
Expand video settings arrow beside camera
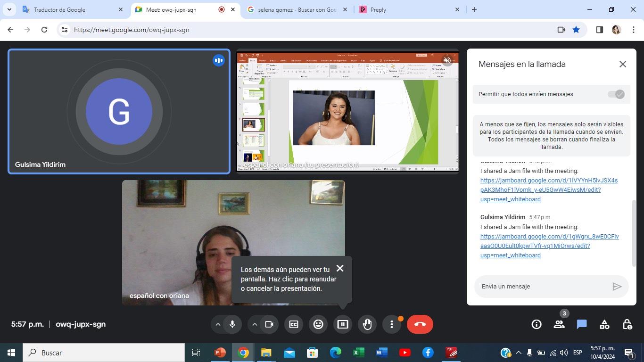(255, 324)
